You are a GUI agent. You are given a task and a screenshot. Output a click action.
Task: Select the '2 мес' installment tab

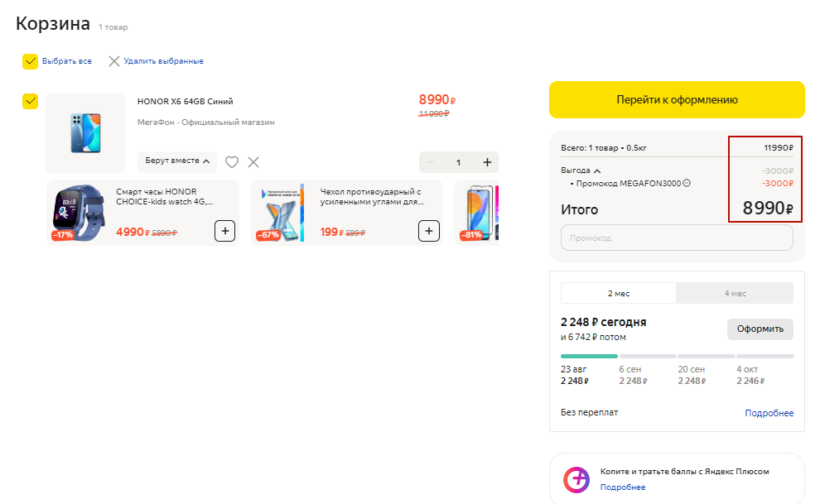coord(619,294)
